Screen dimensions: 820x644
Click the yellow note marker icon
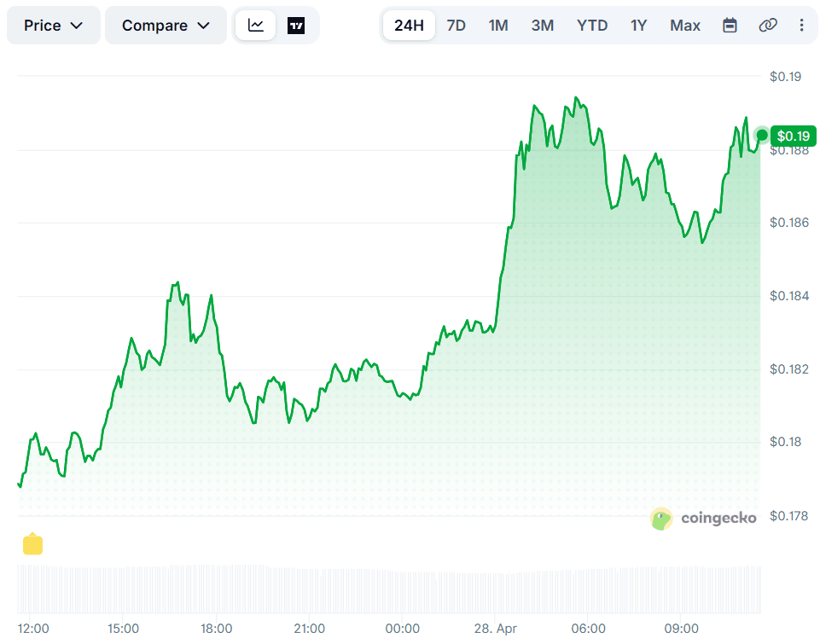[x=32, y=544]
